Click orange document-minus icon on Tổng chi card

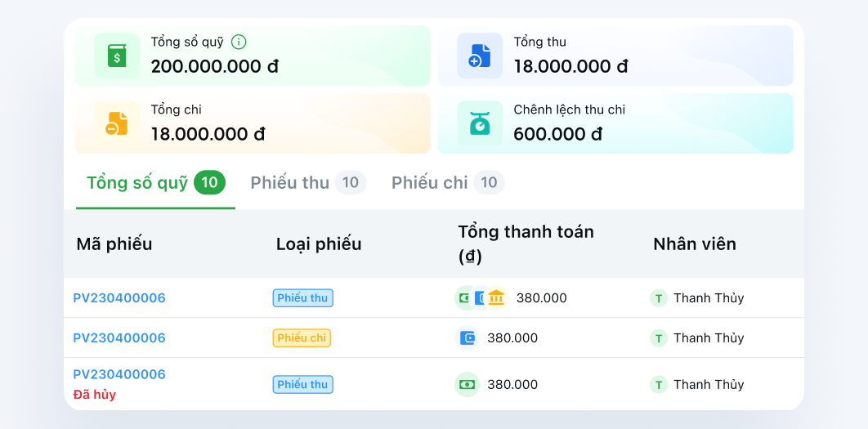click(x=118, y=123)
